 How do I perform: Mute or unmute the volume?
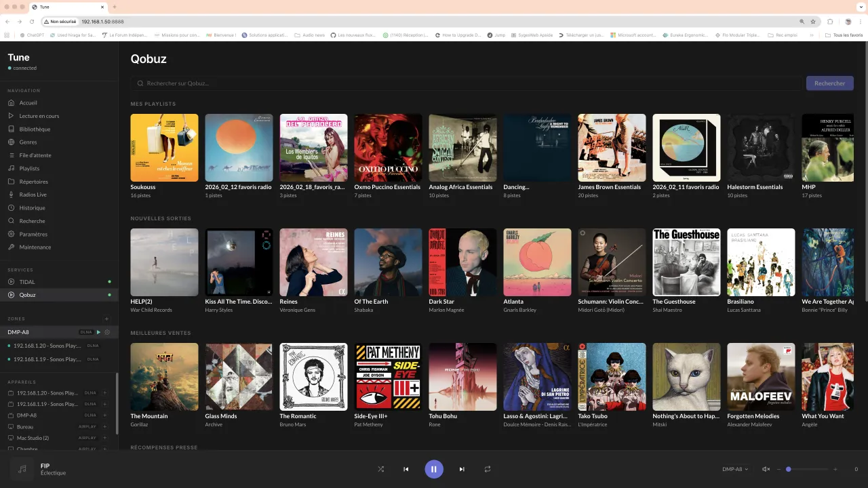click(766, 469)
